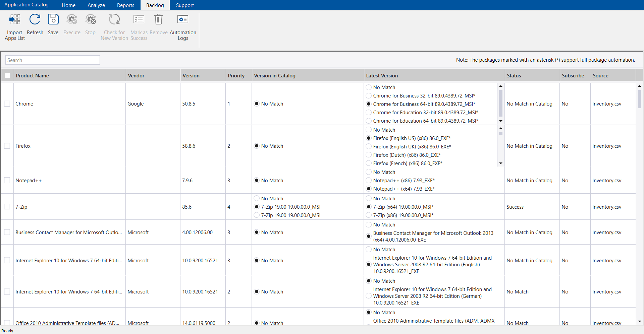Check the Business Contact Manager row checkbox
The width and height of the screenshot is (644, 334).
pyautogui.click(x=7, y=232)
